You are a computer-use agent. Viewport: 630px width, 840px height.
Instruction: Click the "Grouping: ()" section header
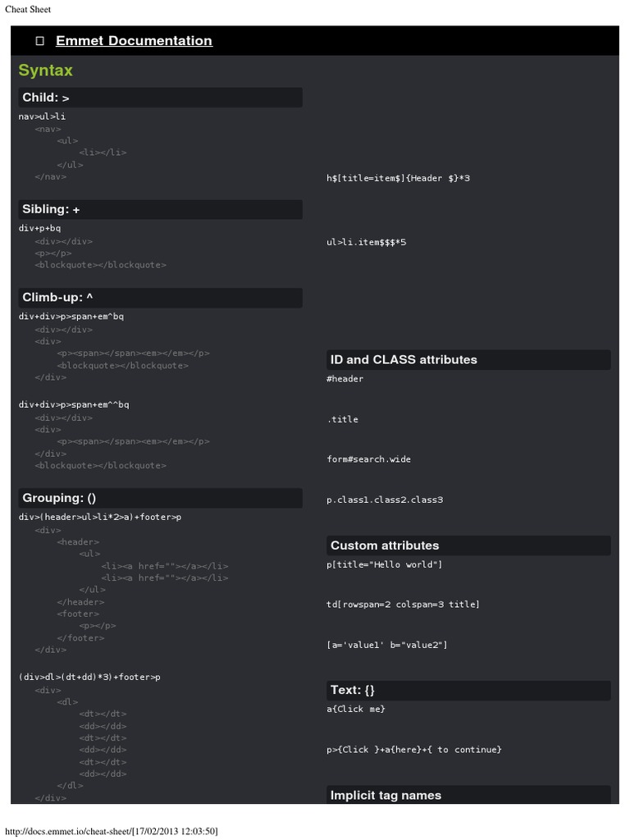61,498
